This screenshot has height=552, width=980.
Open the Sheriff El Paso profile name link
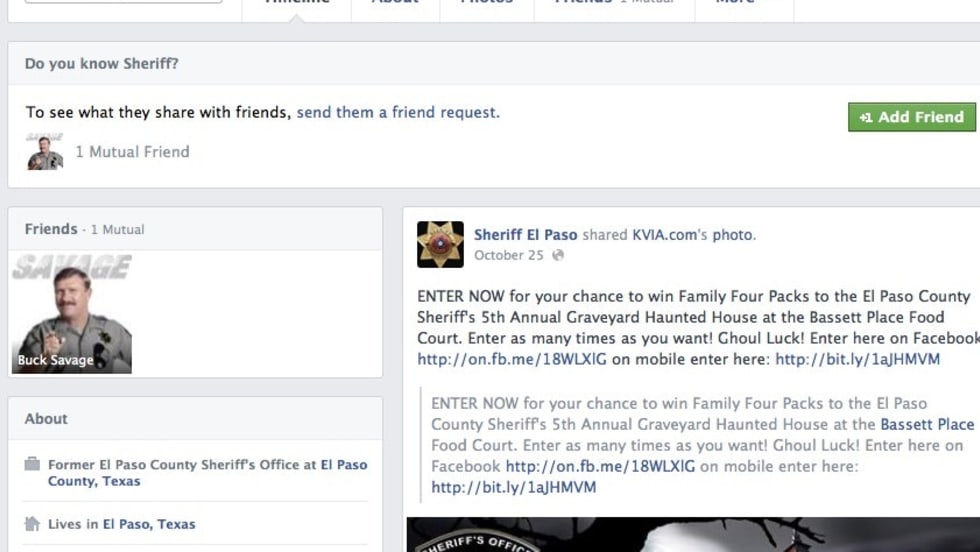coord(526,235)
